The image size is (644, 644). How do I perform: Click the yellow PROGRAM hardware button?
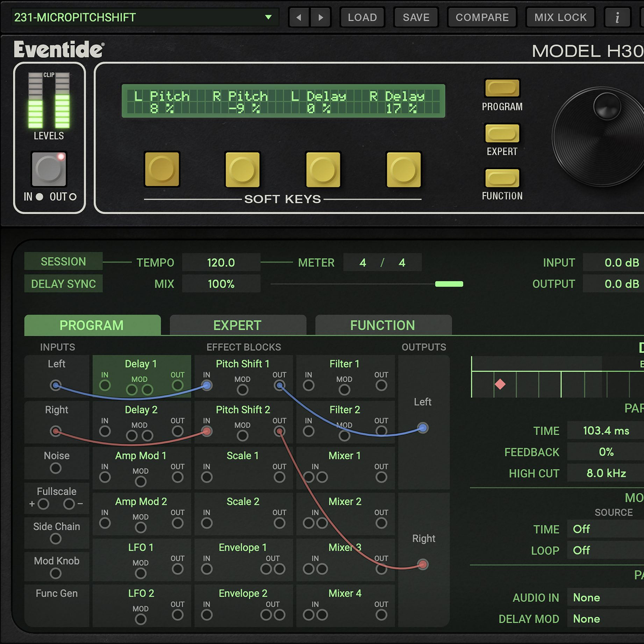(502, 88)
